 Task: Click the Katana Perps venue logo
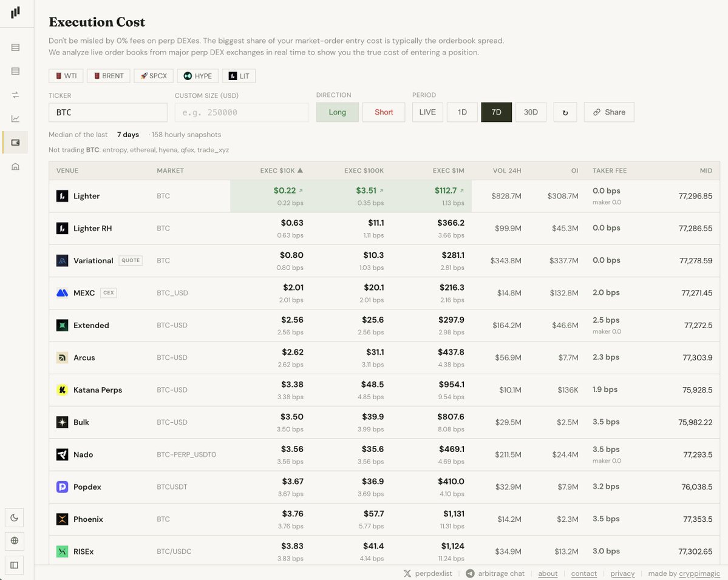click(62, 389)
